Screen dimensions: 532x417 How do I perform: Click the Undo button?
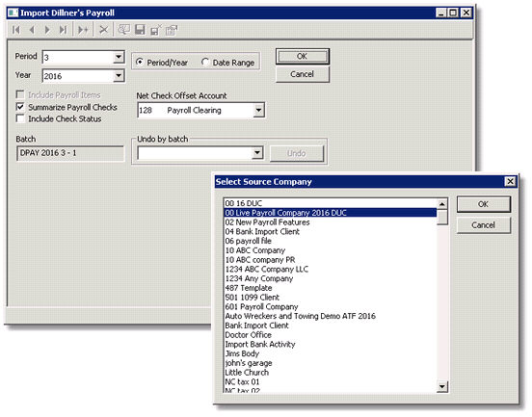click(297, 153)
